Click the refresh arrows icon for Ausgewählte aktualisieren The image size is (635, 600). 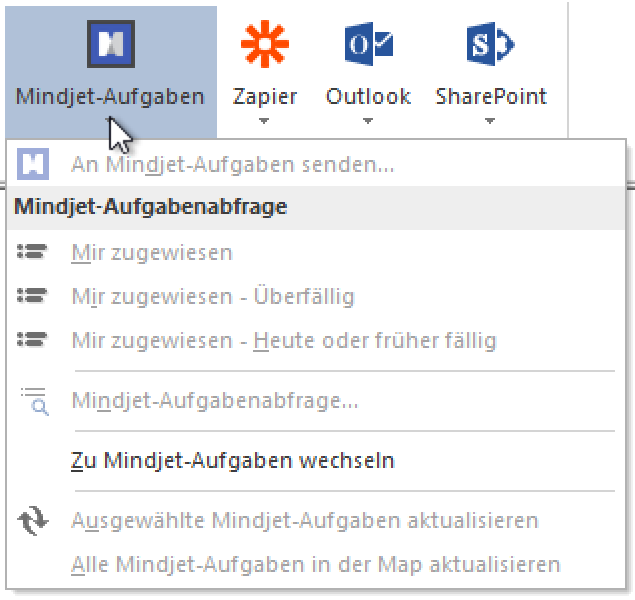(x=33, y=521)
